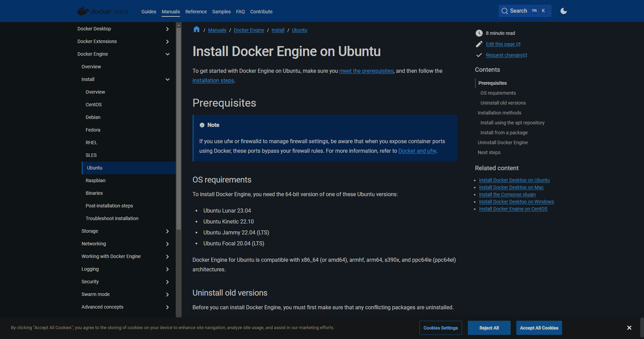Click Docker Engine in the breadcrumb
Screen dimensions: 644x339
click(x=249, y=30)
